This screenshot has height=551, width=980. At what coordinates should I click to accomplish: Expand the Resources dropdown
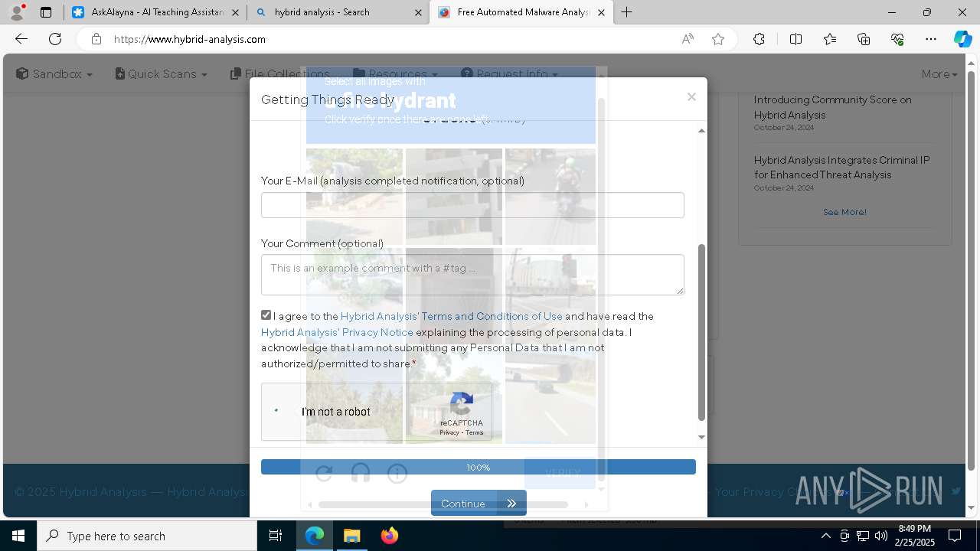tap(395, 74)
